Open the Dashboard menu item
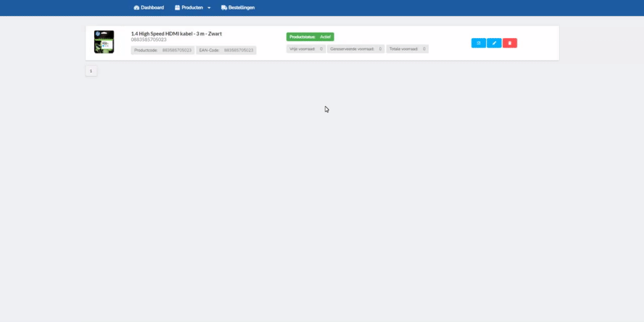 (x=149, y=8)
